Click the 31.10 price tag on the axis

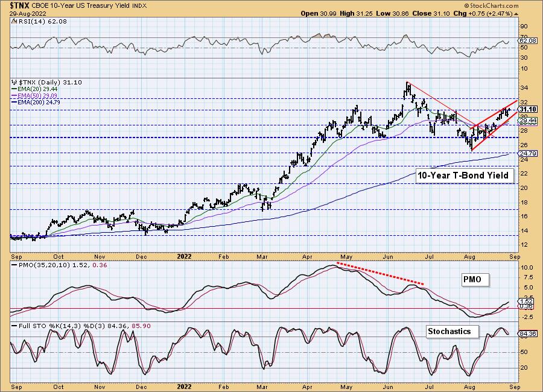point(528,109)
